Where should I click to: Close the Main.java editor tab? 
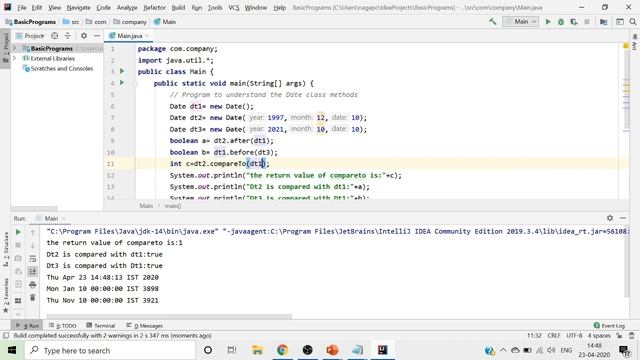click(x=147, y=36)
